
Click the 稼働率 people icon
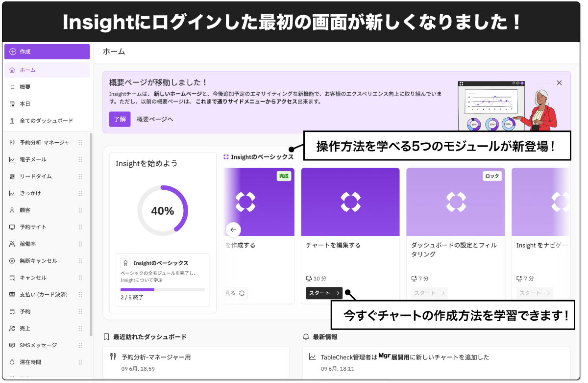pyautogui.click(x=12, y=244)
